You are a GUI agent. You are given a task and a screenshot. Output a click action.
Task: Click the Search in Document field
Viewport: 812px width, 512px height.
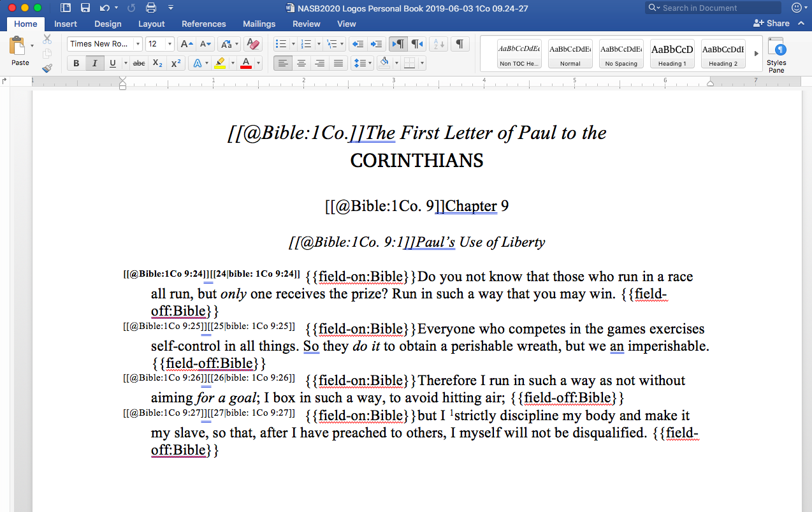[713, 8]
